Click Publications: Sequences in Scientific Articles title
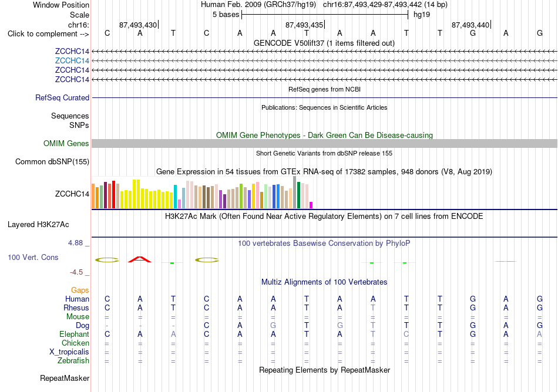 tap(324, 107)
